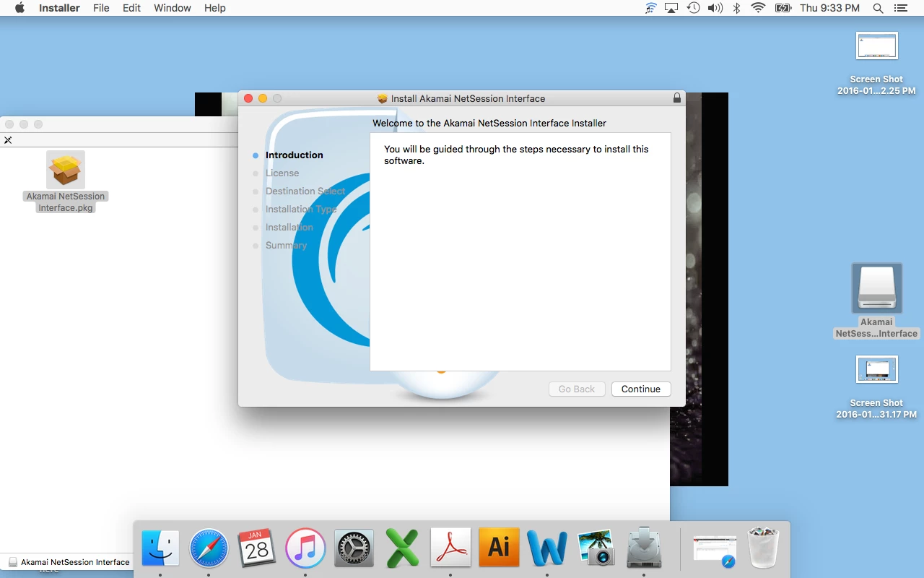Click the installer introduction paragraph text
The image size is (924, 578).
click(x=516, y=155)
